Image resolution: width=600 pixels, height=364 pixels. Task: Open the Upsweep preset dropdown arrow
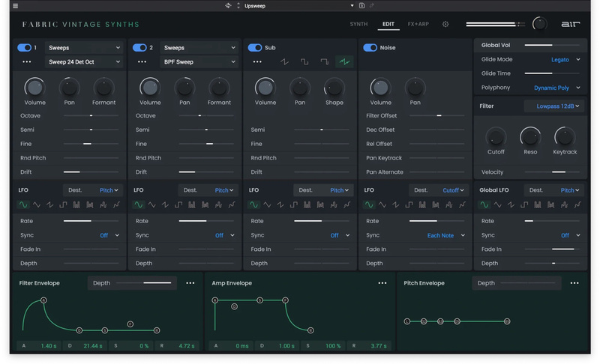point(352,6)
